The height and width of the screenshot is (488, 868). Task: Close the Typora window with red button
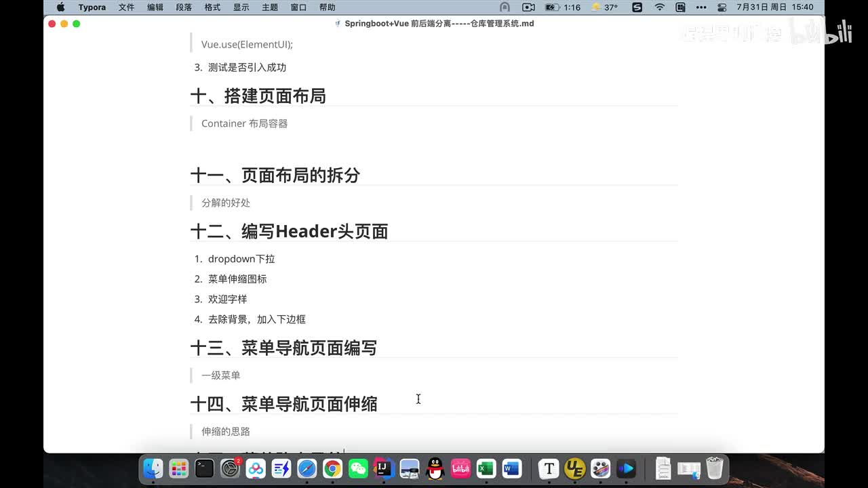click(x=52, y=24)
